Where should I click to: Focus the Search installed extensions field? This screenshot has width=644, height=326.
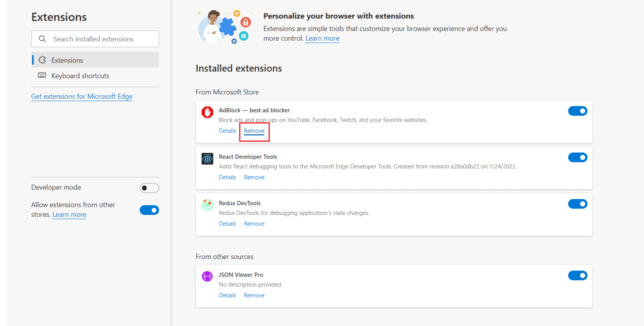(95, 39)
